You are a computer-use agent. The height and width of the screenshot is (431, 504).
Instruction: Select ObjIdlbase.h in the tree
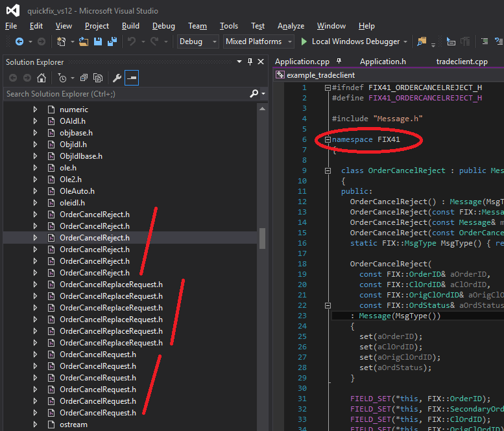(81, 156)
